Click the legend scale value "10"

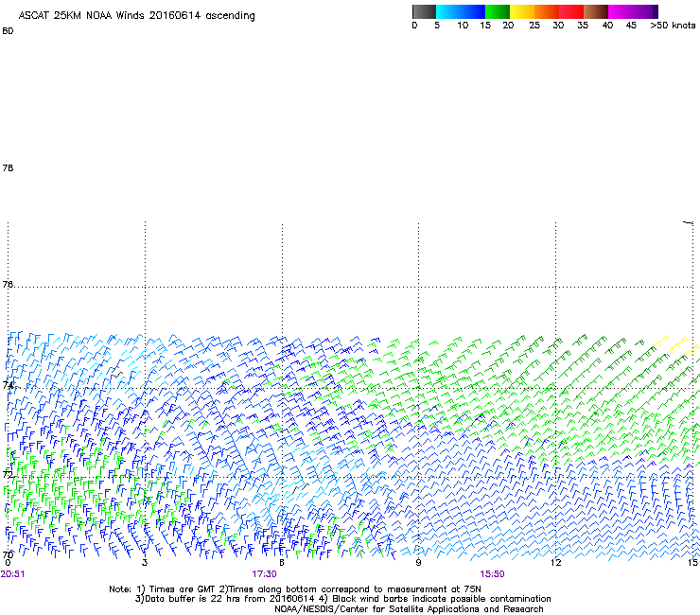(463, 26)
